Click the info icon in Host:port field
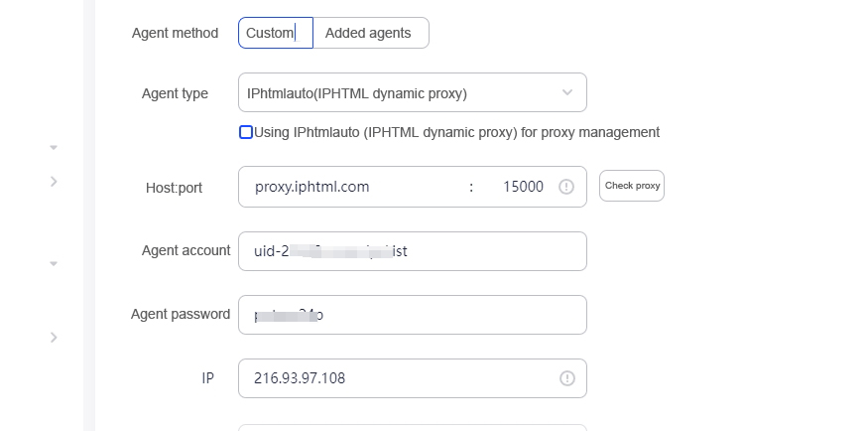This screenshot has height=431, width=868. point(566,187)
